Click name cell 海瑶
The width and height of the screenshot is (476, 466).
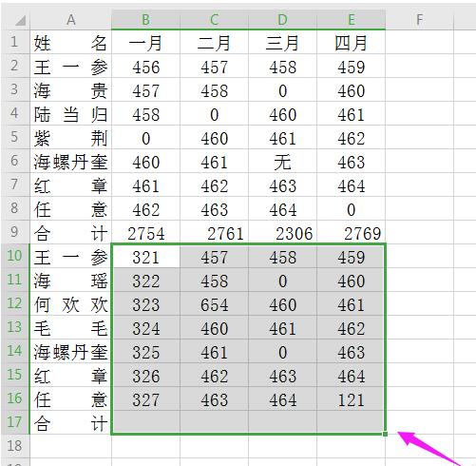[71, 281]
